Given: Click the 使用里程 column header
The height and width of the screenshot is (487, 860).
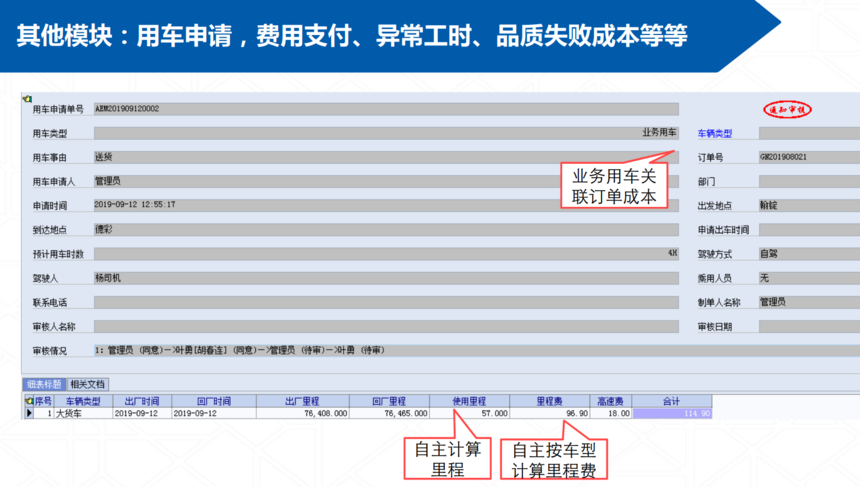Looking at the screenshot, I should (x=469, y=401).
